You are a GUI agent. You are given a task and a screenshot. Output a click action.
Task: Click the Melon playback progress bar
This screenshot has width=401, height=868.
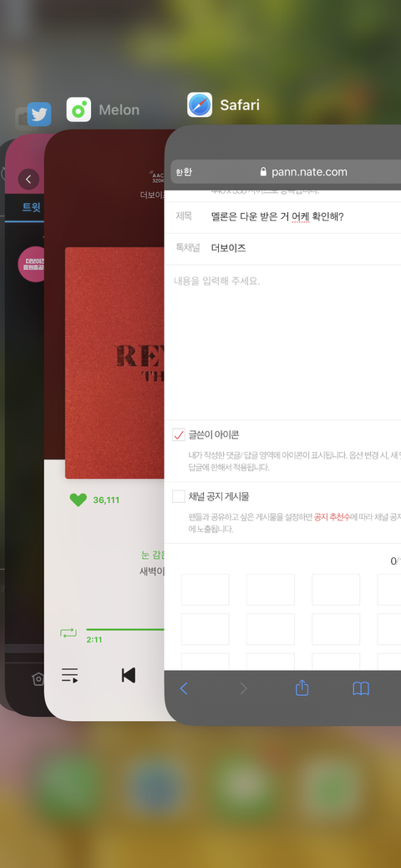pos(125,629)
